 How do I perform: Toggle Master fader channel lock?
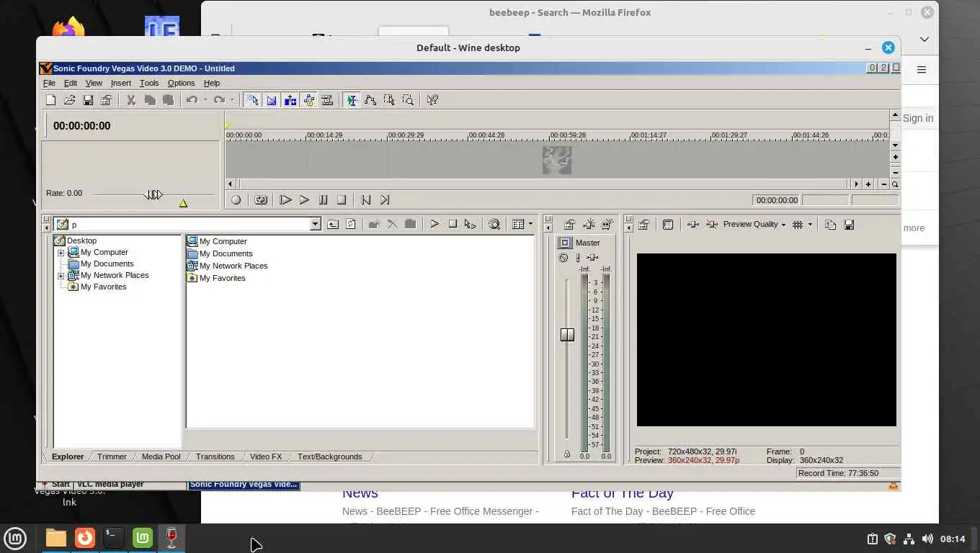click(x=567, y=454)
